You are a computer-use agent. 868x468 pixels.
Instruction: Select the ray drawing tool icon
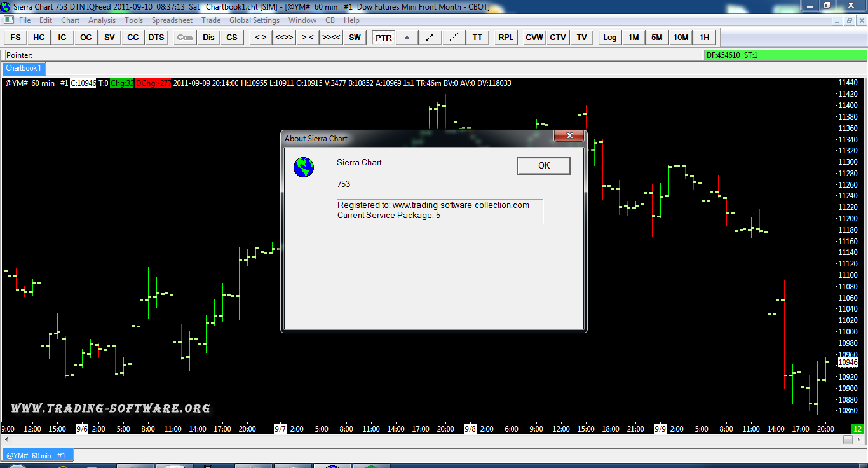[x=454, y=38]
